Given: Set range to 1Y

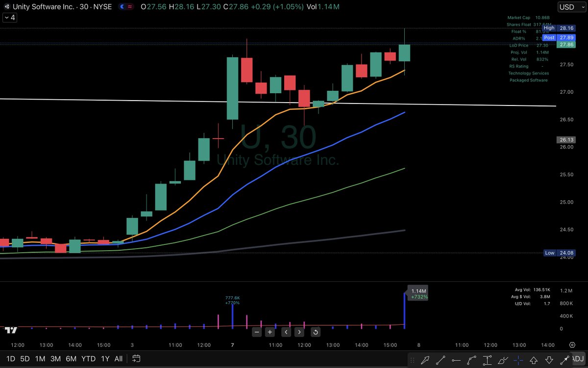Looking at the screenshot, I should 105,359.
